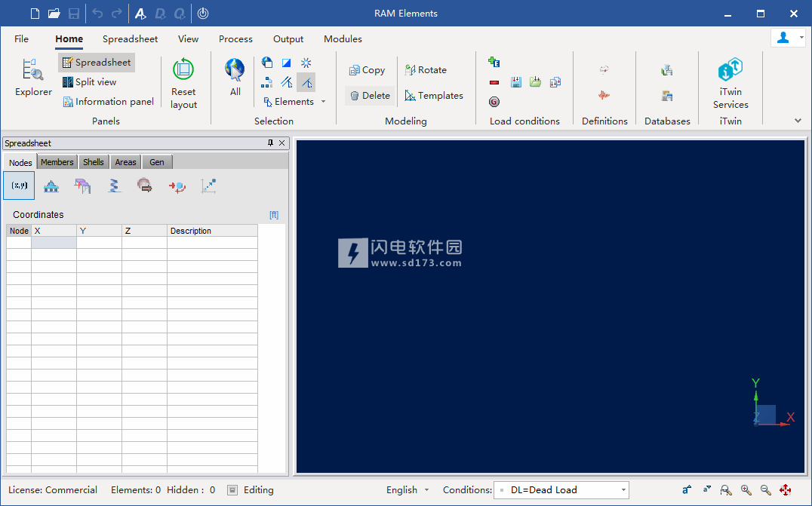Switch to the Shells tab

[x=94, y=162]
